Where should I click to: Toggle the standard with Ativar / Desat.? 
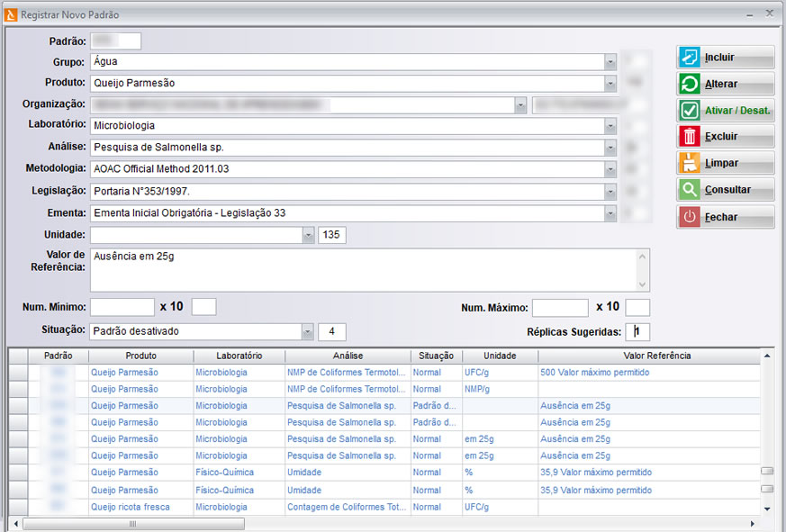(726, 111)
